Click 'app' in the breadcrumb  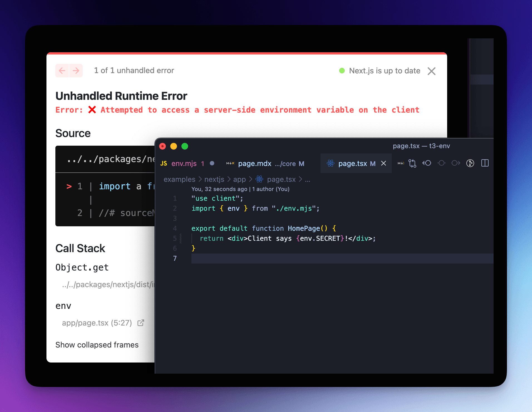239,179
